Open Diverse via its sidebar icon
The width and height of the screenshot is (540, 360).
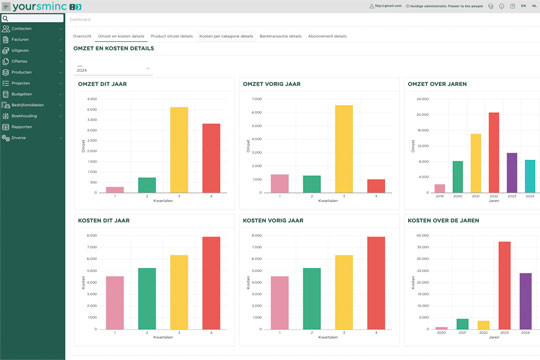pos(6,138)
